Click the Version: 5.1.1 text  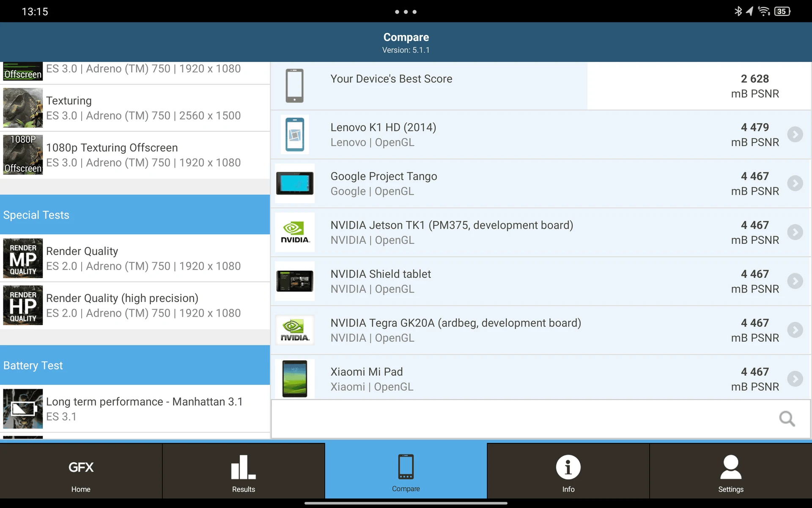coord(406,50)
